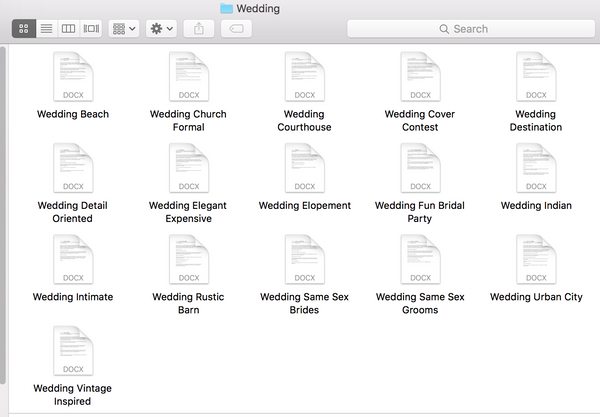Screen dimensions: 600x417
Task: Select the Wedding Church Formal document icon
Action: [189, 77]
